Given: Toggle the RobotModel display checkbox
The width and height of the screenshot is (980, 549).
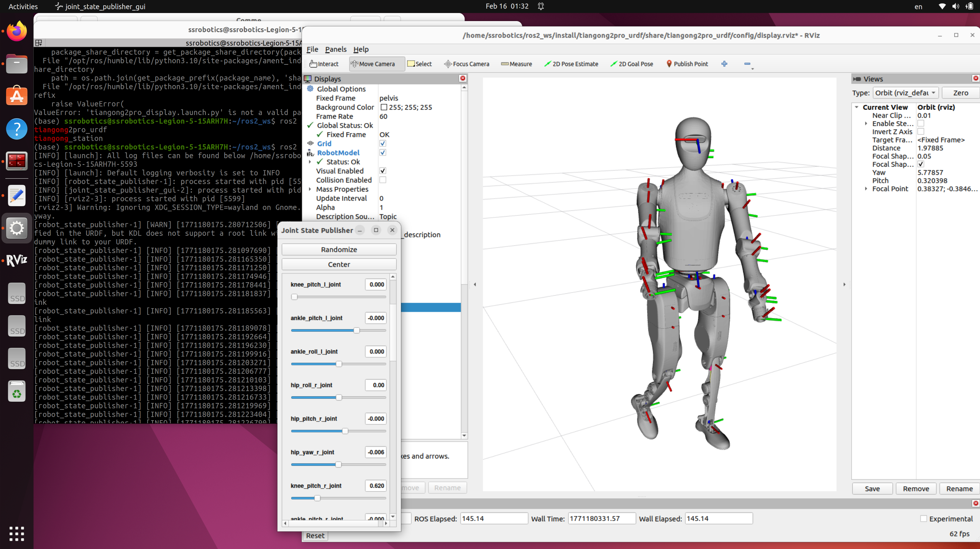Looking at the screenshot, I should tap(382, 153).
